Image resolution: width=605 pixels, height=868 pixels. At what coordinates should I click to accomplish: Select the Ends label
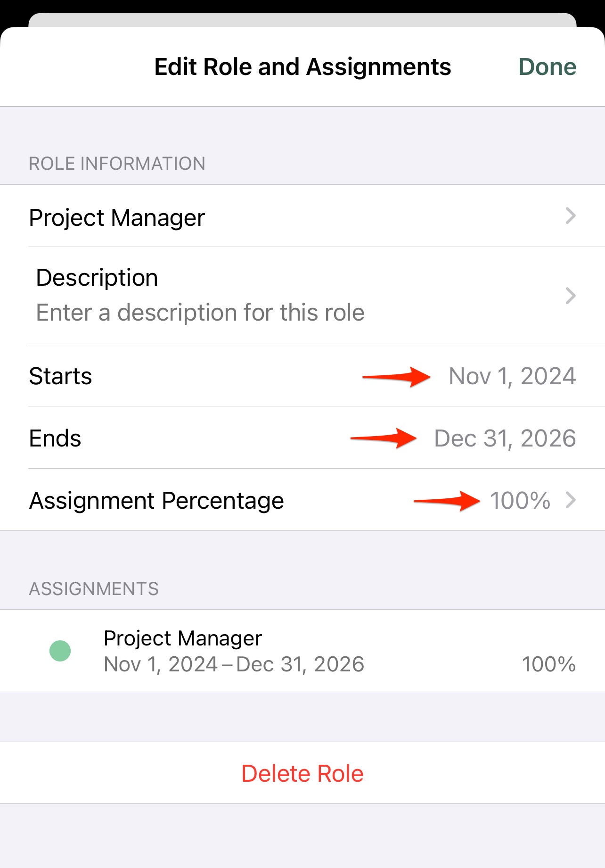coord(55,438)
